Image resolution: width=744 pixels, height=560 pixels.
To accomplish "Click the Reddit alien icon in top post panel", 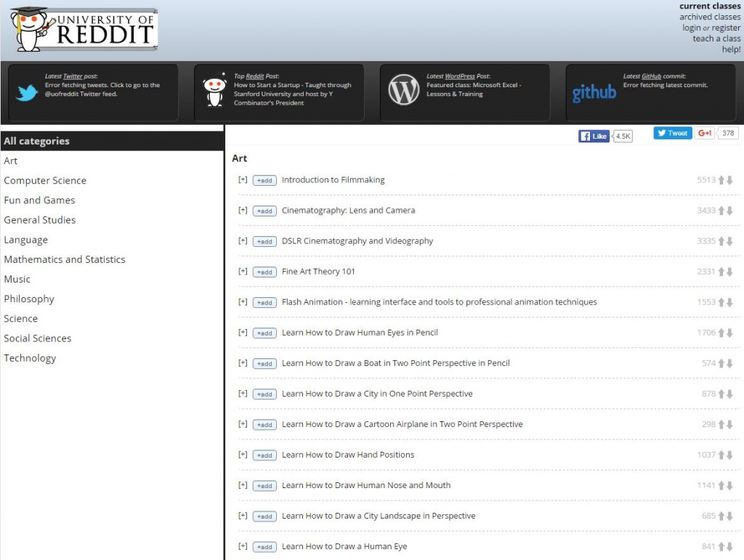I will tap(214, 92).
